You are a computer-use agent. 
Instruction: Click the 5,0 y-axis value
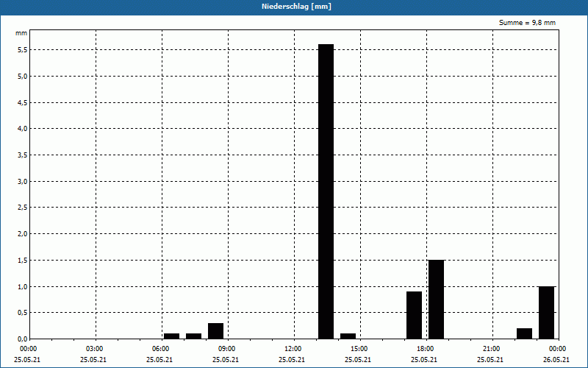[x=23, y=77]
